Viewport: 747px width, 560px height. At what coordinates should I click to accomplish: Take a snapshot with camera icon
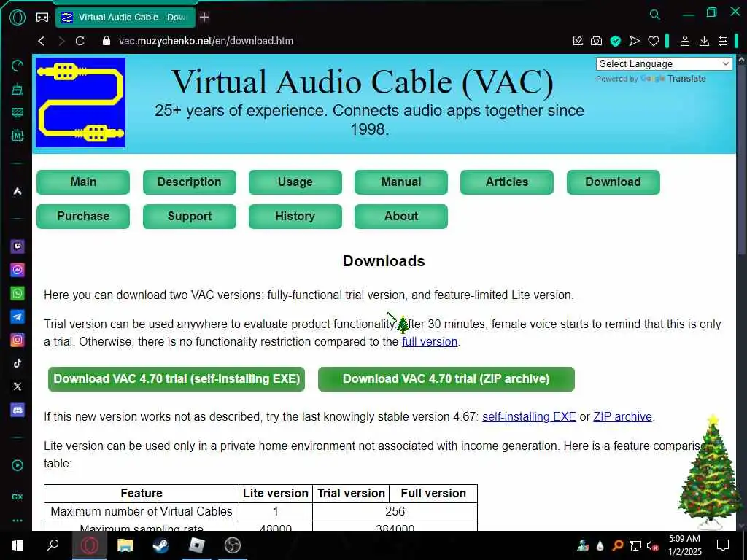[x=597, y=41]
